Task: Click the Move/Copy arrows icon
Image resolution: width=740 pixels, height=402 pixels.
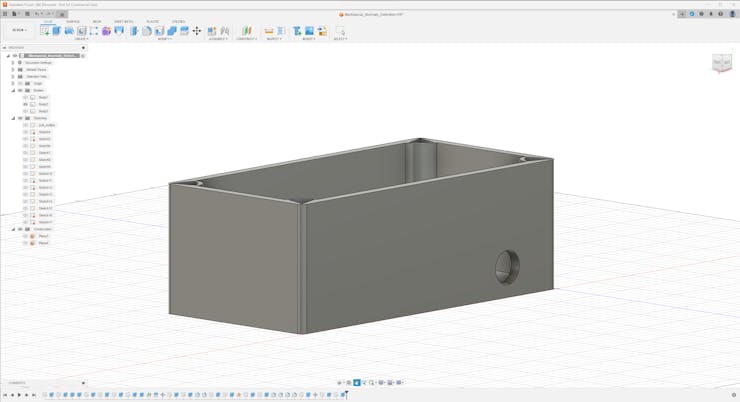Action: pos(197,31)
